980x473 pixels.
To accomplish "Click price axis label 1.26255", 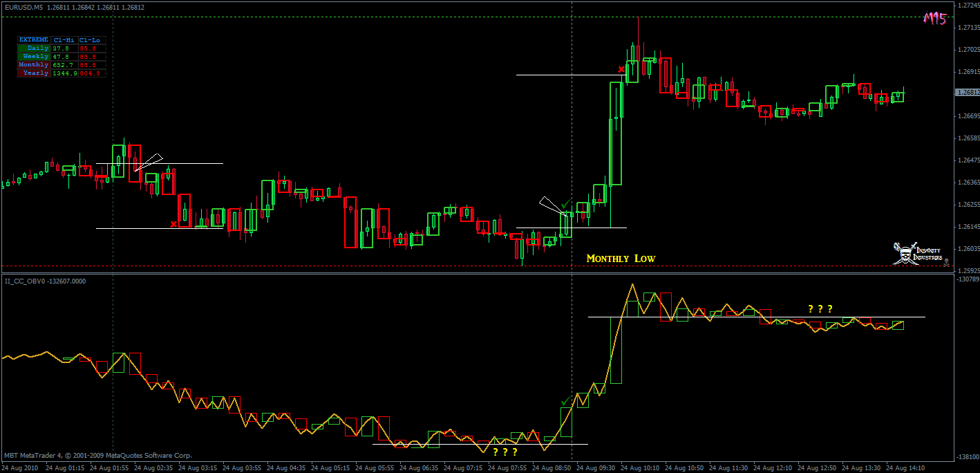I will [969, 205].
